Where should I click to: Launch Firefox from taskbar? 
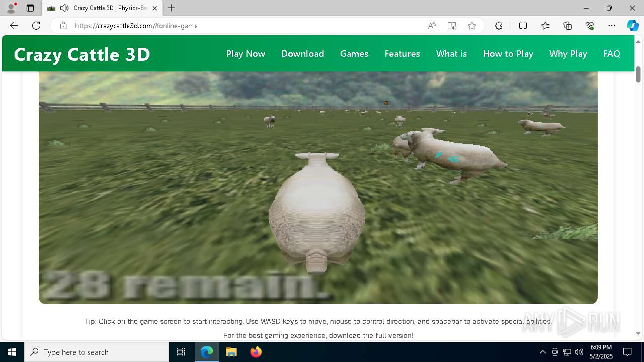coord(256,352)
